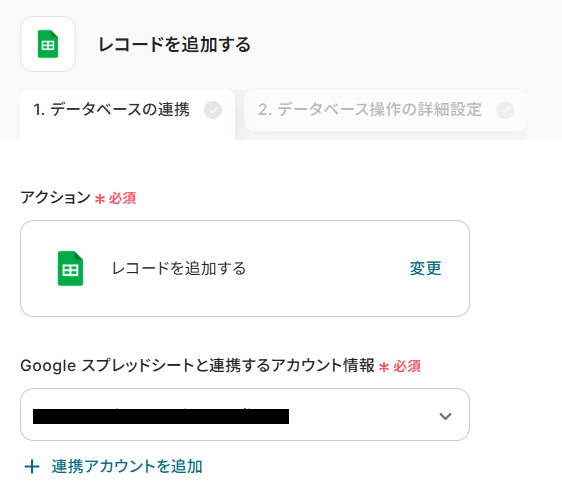Click the red asterisk next to アクション

pos(100,199)
